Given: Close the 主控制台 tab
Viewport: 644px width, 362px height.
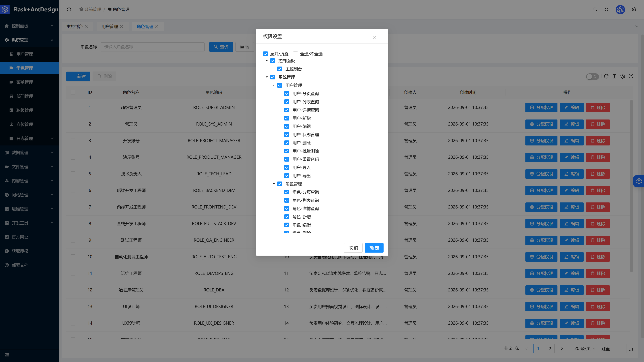Looking at the screenshot, I should coord(86,26).
